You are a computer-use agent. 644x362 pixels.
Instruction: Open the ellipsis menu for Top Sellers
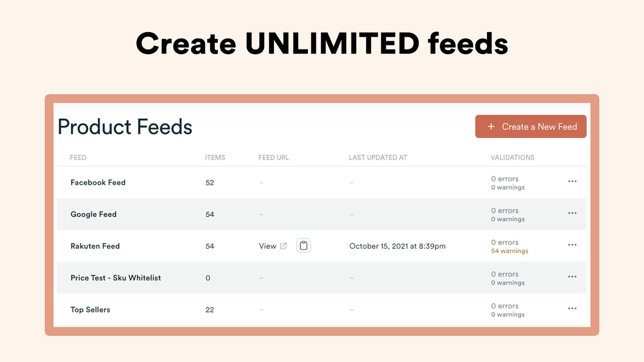[572, 309]
